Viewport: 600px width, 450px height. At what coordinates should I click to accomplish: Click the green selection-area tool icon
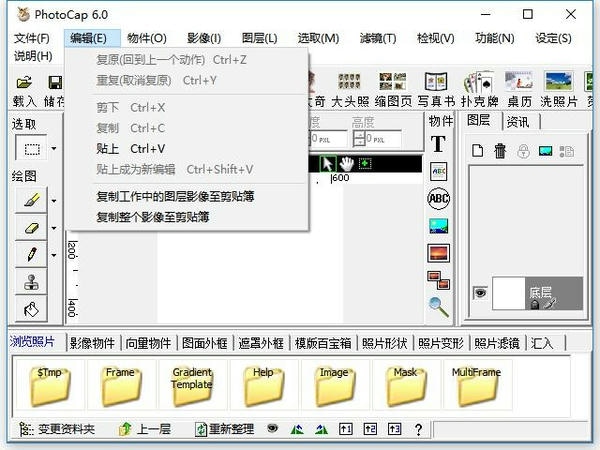click(365, 164)
